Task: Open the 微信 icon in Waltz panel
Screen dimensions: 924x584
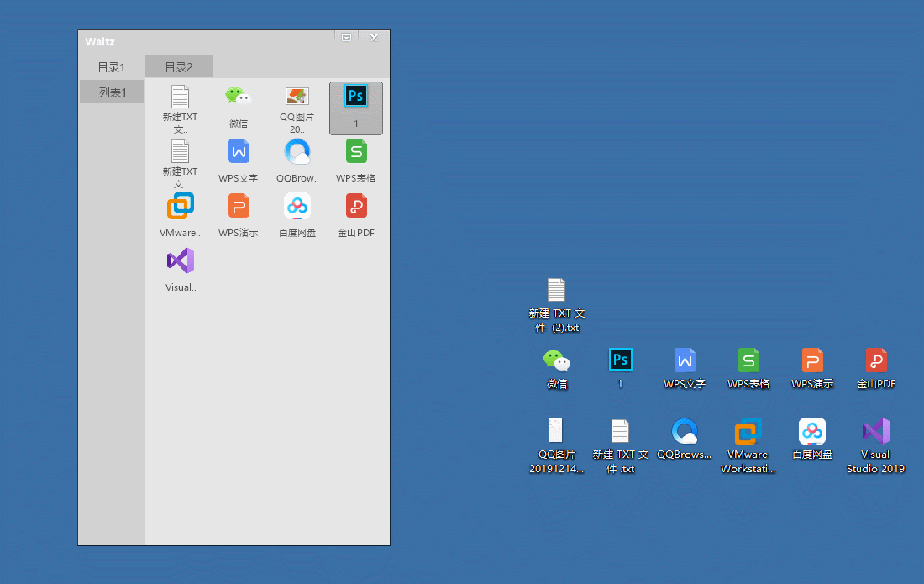Action: coord(238,108)
